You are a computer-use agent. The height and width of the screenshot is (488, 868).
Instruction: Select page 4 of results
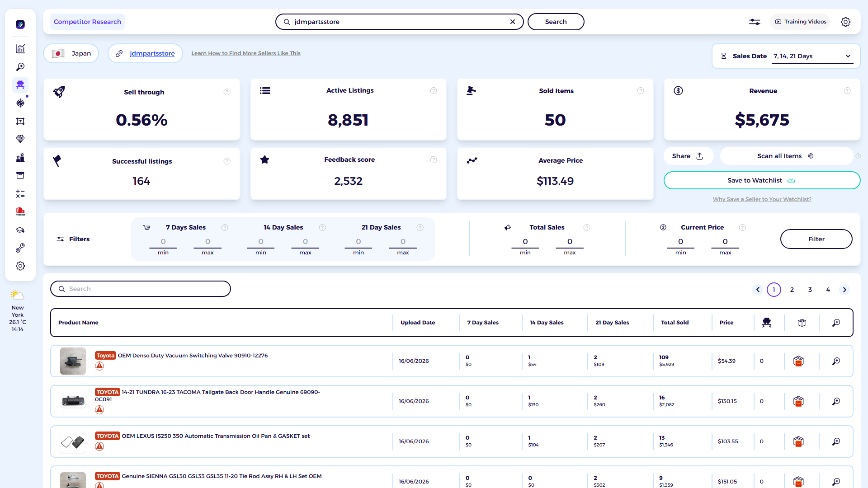pos(828,290)
